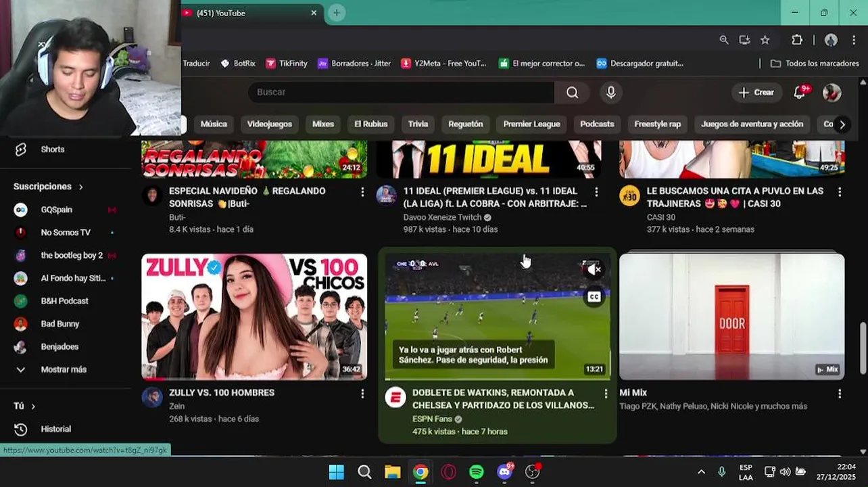Close the YouTube tab
This screenshot has width=868, height=487.
click(x=314, y=13)
